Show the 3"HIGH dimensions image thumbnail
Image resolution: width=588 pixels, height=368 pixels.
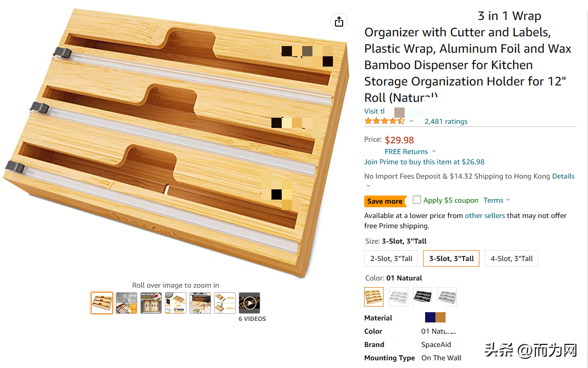pos(176,303)
